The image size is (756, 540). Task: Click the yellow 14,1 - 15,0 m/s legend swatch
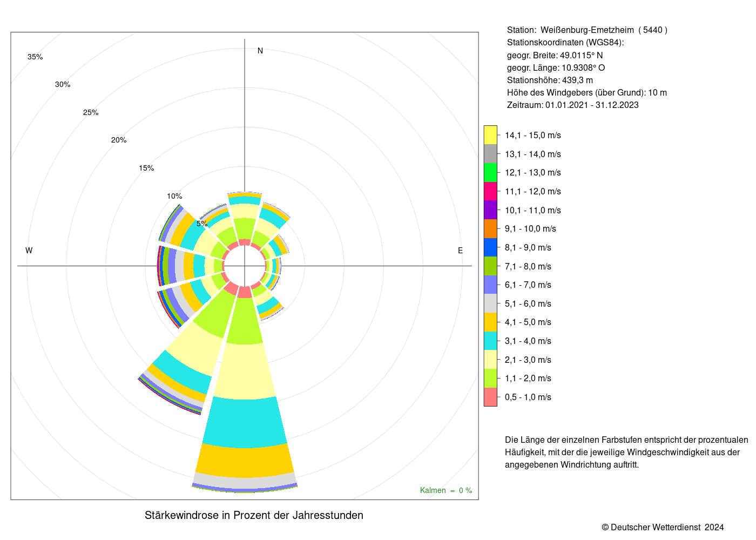click(x=490, y=135)
